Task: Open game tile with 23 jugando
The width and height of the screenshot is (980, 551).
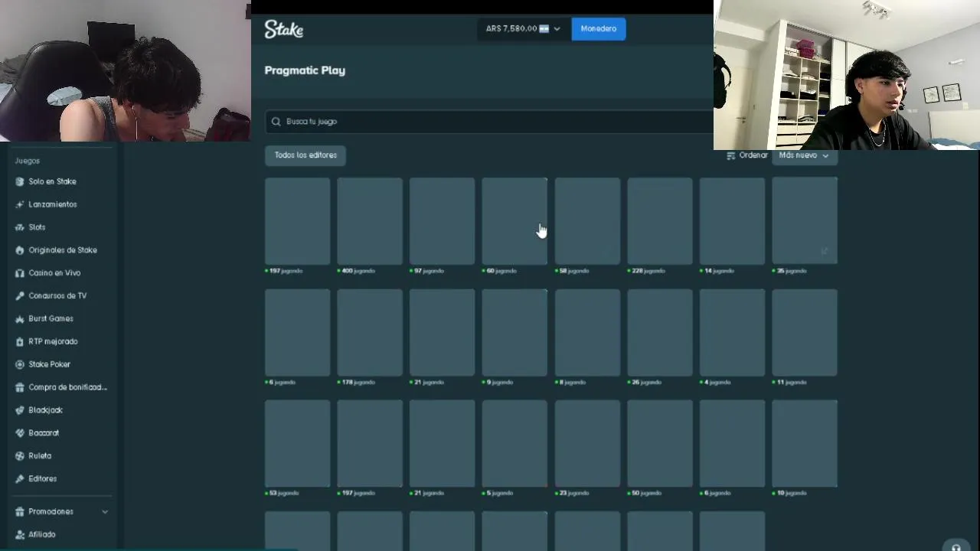Action: coord(587,443)
